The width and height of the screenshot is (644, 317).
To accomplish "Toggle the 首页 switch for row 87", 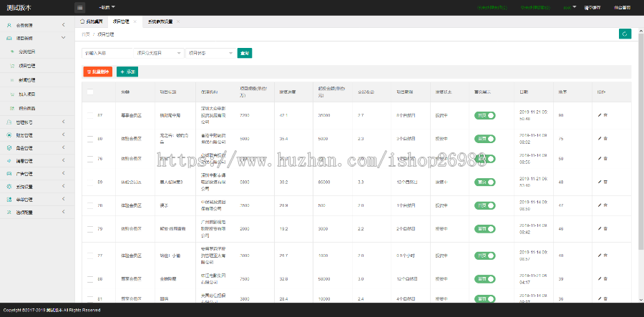I will click(484, 115).
